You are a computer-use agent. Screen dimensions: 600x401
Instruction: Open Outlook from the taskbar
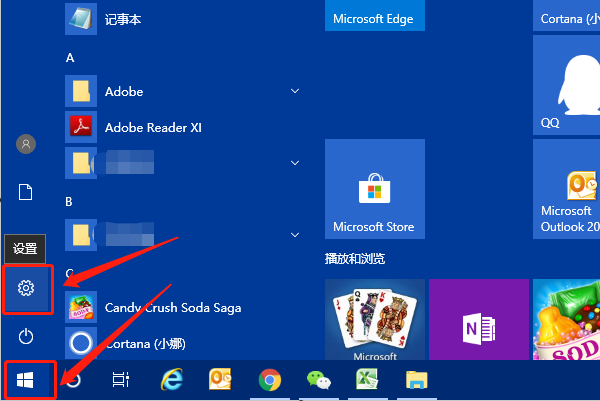tap(220, 379)
